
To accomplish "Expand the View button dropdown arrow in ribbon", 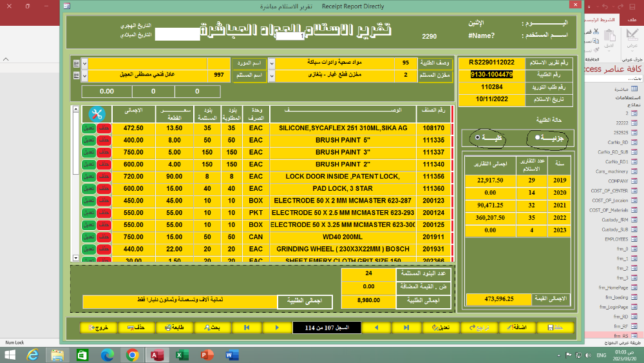I will pos(632,51).
